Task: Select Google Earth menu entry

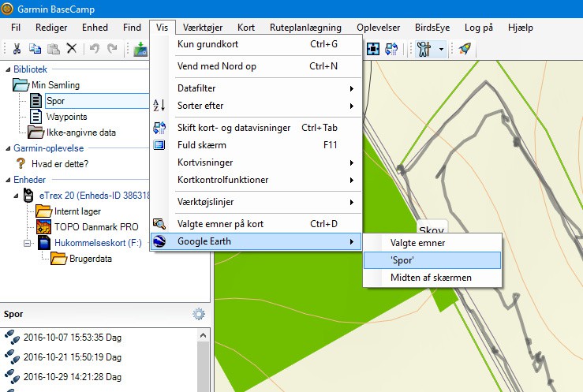Action: (x=256, y=241)
